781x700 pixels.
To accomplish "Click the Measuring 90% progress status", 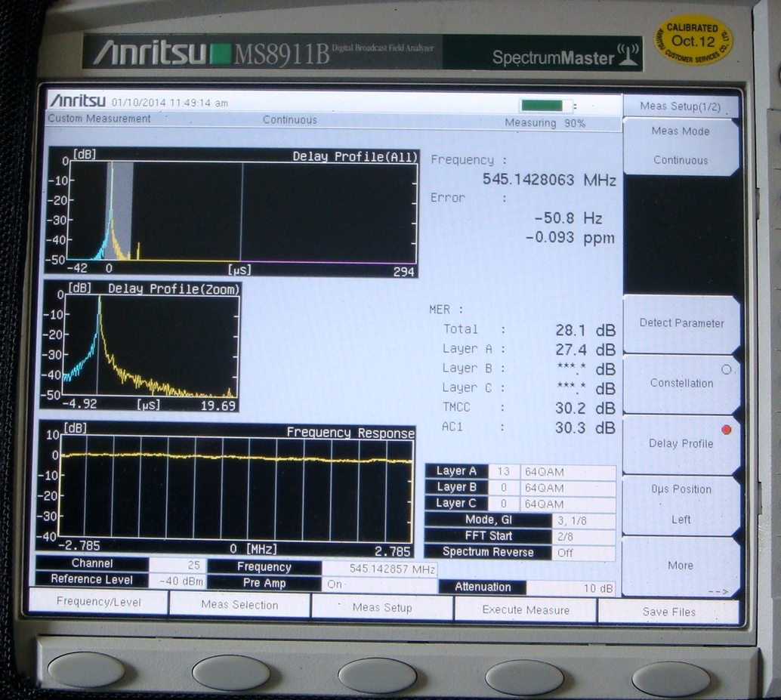I will pyautogui.click(x=545, y=123).
